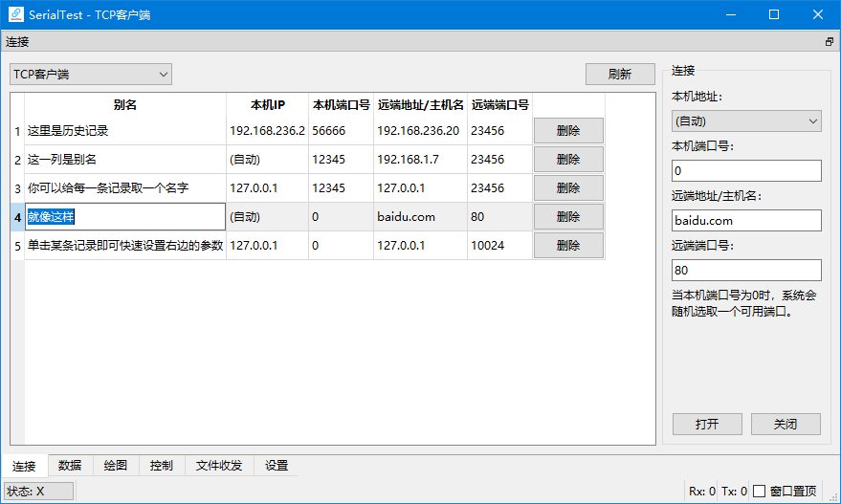Click the 本机端口号 column header
Image resolution: width=841 pixels, height=504 pixels.
point(342,104)
